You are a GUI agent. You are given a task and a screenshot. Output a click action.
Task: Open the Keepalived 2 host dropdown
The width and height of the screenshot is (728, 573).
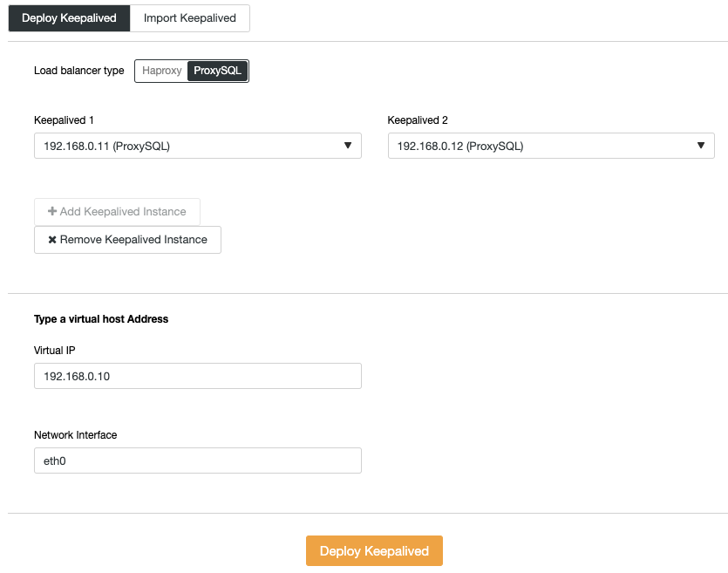coord(551,146)
